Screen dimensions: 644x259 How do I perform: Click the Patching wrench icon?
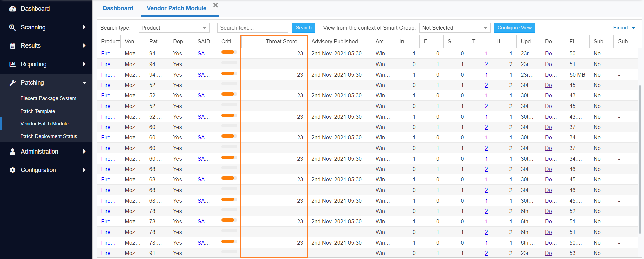[x=13, y=83]
